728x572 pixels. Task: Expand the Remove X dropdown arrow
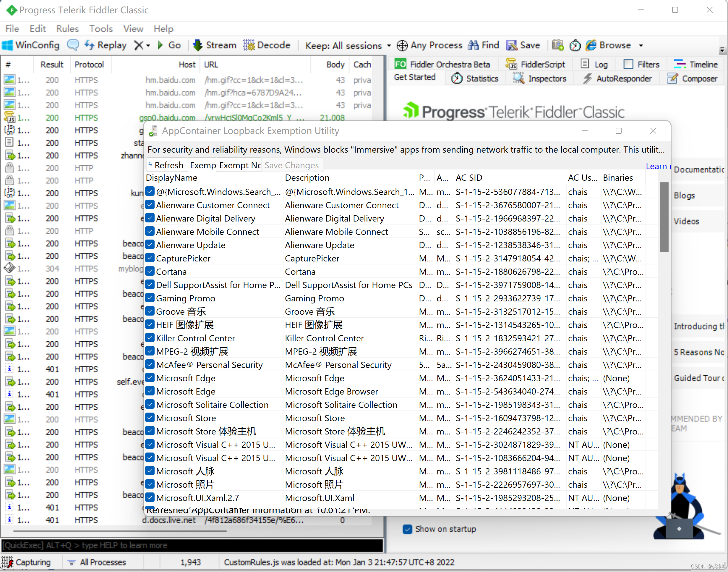pos(148,46)
